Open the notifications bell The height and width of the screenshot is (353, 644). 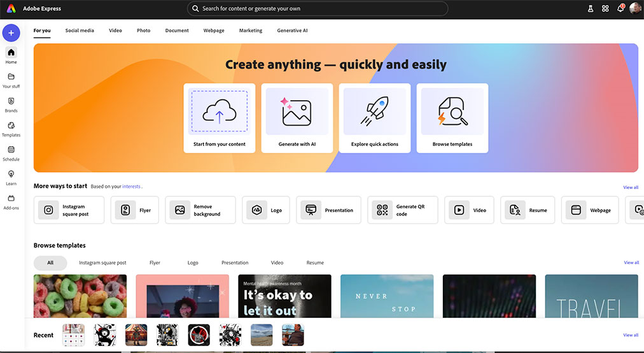pyautogui.click(x=620, y=9)
